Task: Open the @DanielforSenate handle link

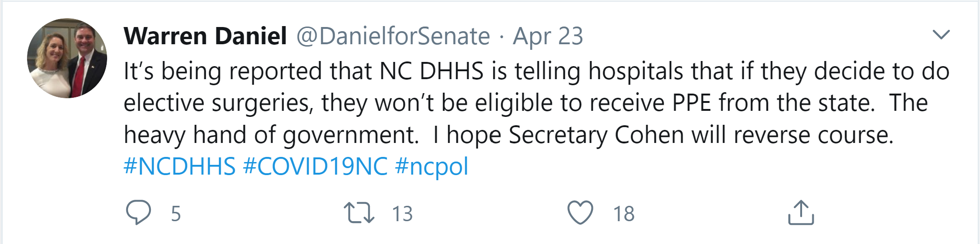Action: click(393, 36)
